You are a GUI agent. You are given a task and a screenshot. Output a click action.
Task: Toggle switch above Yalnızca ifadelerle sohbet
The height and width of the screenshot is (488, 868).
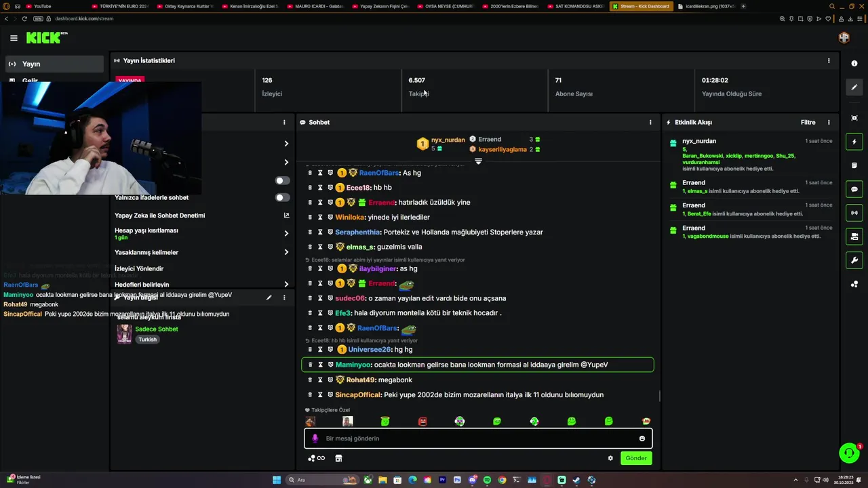[x=283, y=181]
